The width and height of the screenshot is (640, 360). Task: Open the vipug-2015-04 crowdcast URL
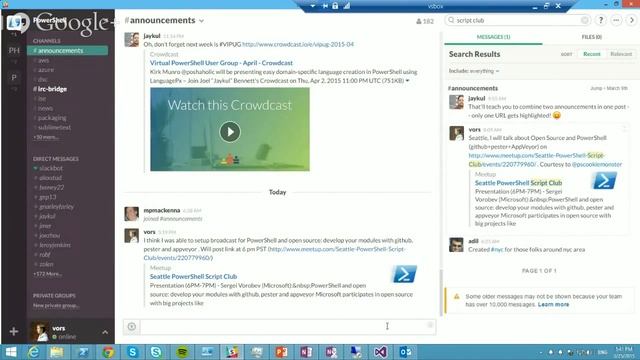298,44
